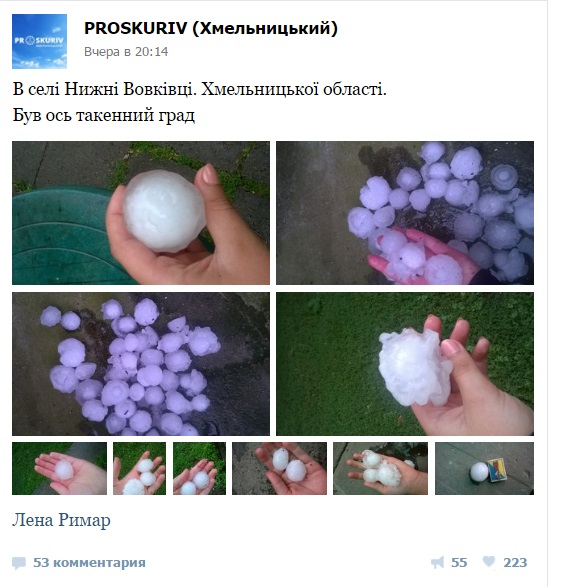Image resolution: width=571 pixels, height=587 pixels.
Task: Open the Лена Римар author link
Action: 61,520
